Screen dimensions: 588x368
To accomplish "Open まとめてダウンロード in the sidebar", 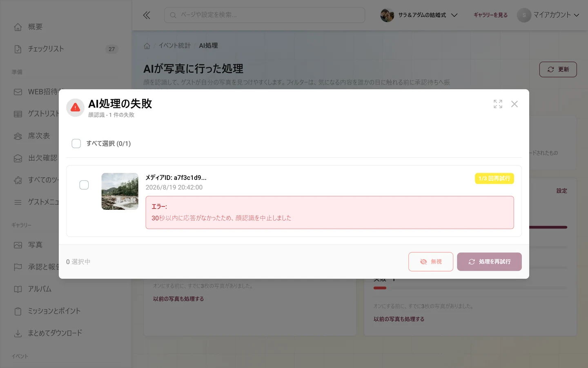I will pyautogui.click(x=66, y=333).
